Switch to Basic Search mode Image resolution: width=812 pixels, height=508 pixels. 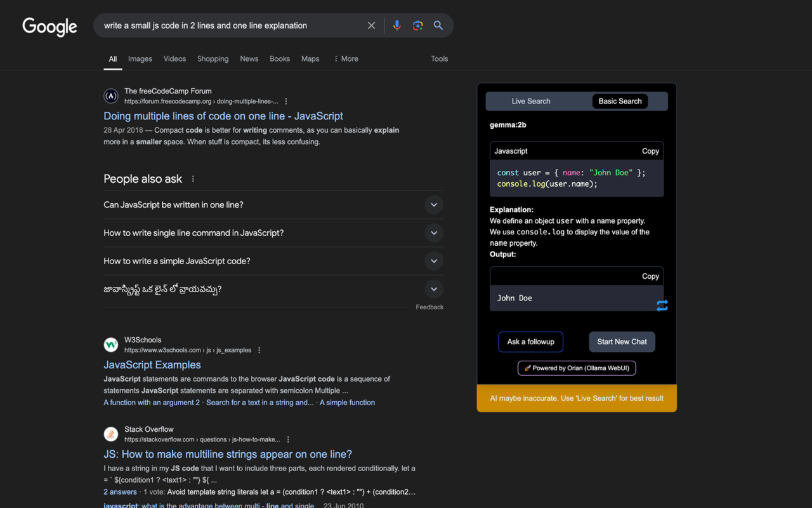[620, 101]
